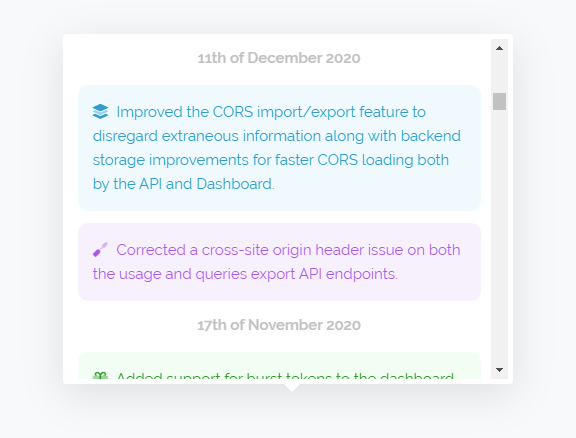Click the 17th of November 2020 heading
576x438 pixels.
click(279, 325)
